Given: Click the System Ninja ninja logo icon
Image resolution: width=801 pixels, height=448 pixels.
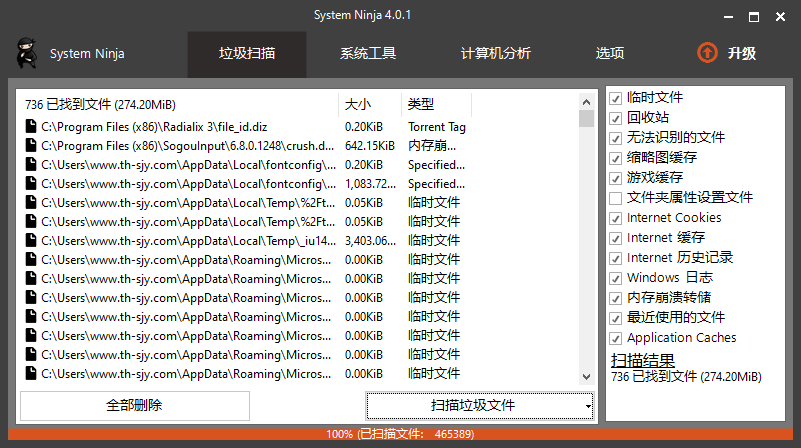Looking at the screenshot, I should point(25,53).
